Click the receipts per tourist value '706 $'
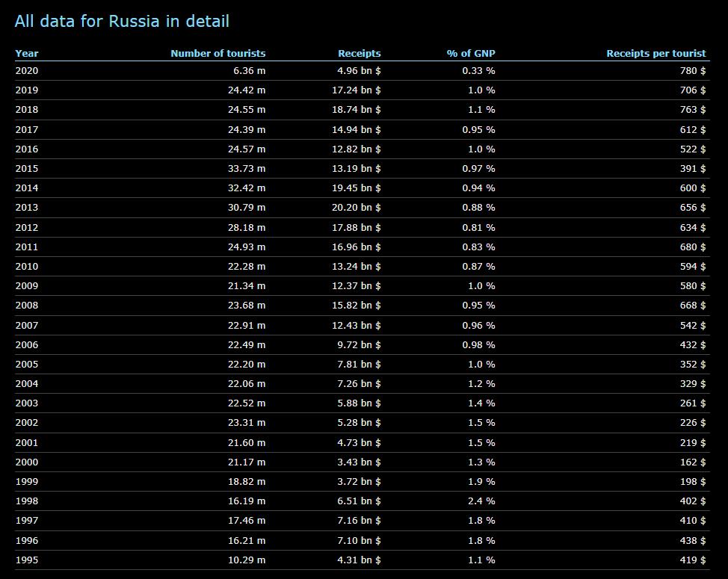This screenshot has height=579, width=728. 693,90
